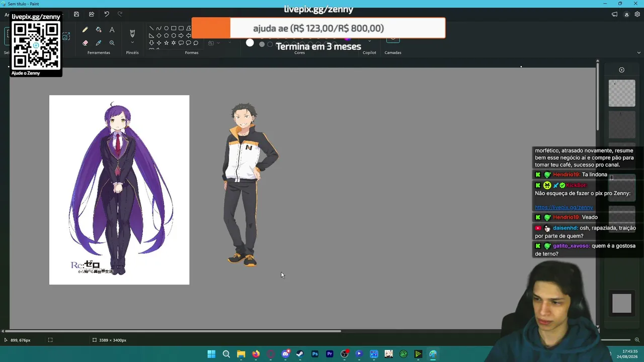The height and width of the screenshot is (362, 644).
Task: Click the taskbar clock showing 17:45:35
Action: click(x=630, y=351)
